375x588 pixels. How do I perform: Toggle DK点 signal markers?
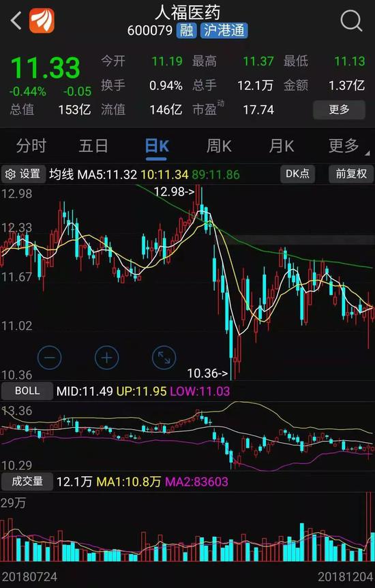[298, 174]
